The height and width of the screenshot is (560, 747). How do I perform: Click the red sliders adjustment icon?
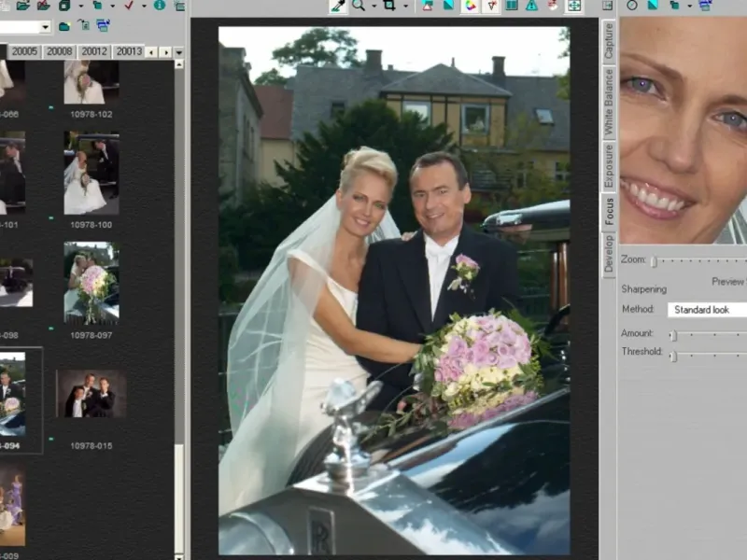click(553, 6)
